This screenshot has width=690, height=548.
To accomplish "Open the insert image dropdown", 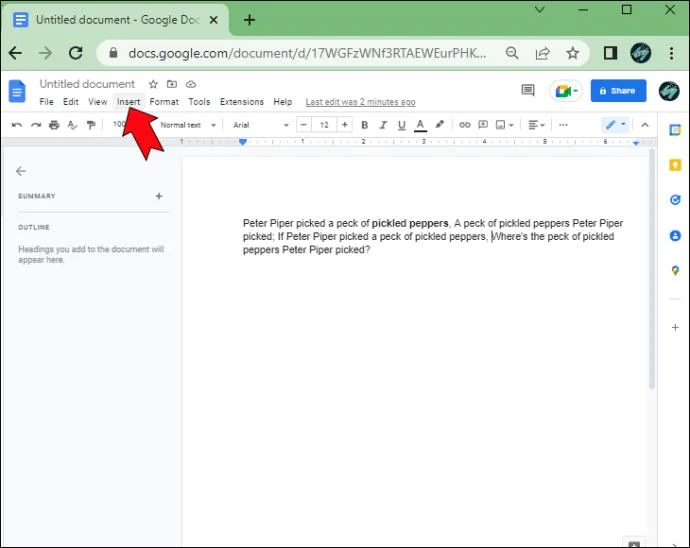I will [x=504, y=125].
